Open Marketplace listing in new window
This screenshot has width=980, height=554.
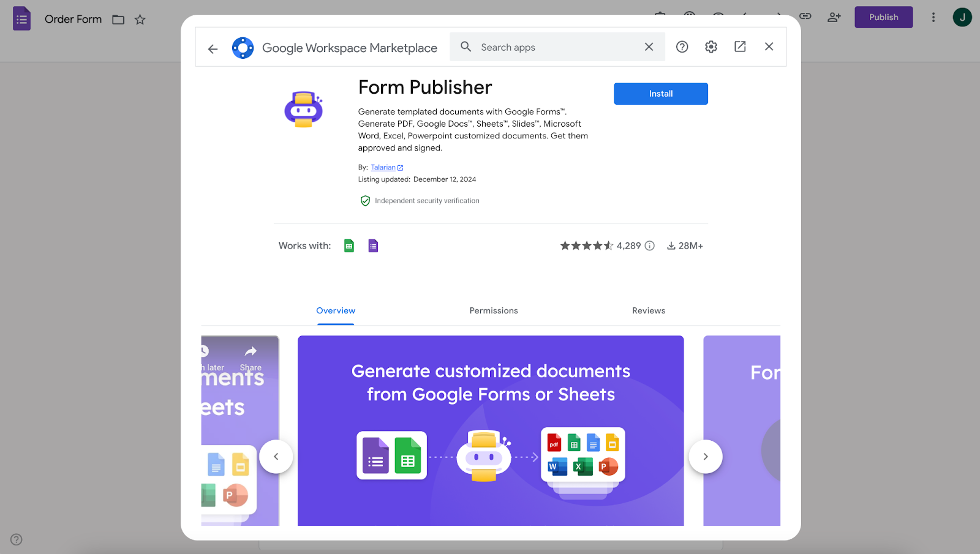pyautogui.click(x=740, y=47)
